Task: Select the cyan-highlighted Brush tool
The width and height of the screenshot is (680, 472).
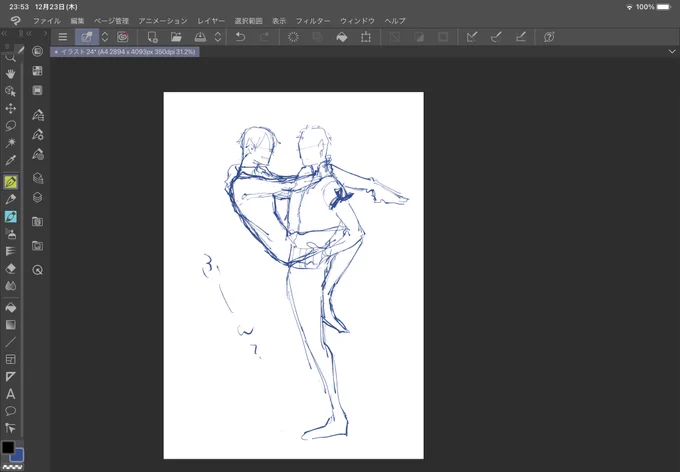Action: [10, 216]
